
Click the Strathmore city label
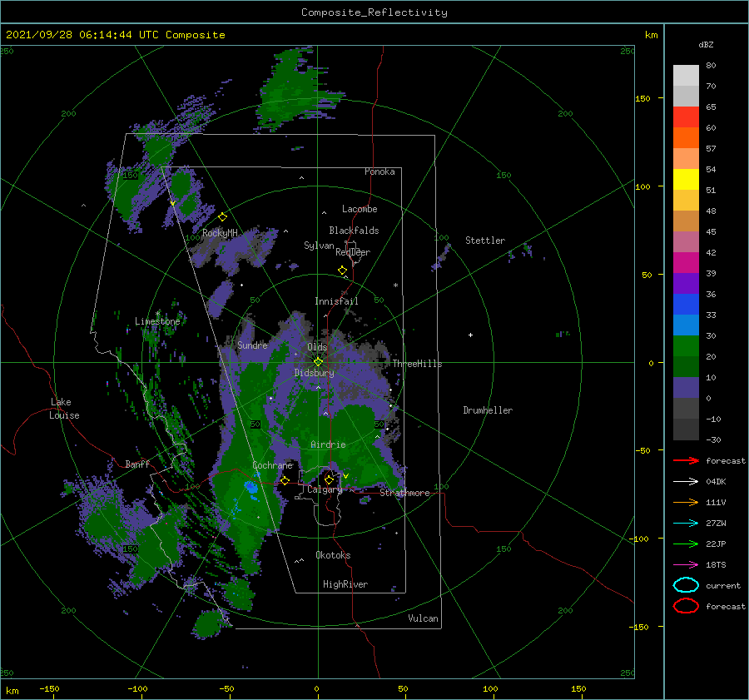click(x=404, y=493)
